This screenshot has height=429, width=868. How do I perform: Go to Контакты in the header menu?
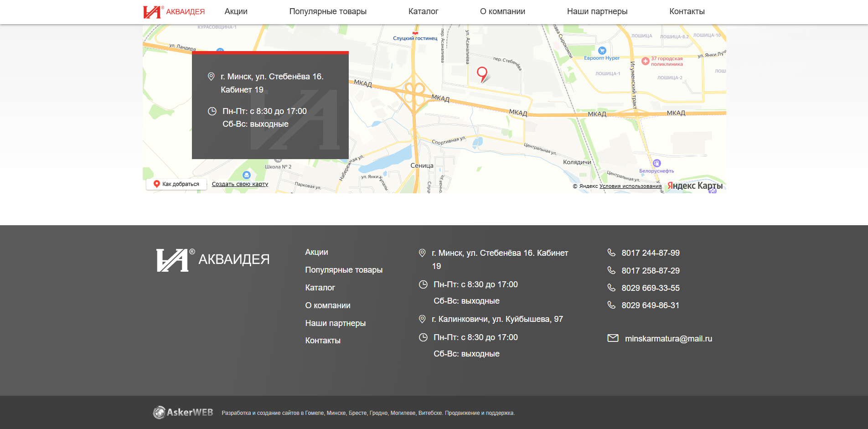(x=687, y=11)
